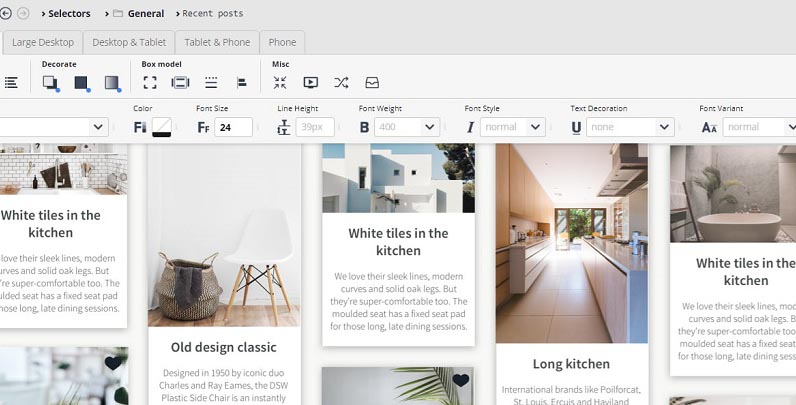Open the Old design classic post title
This screenshot has height=405, width=796.
[x=223, y=347]
